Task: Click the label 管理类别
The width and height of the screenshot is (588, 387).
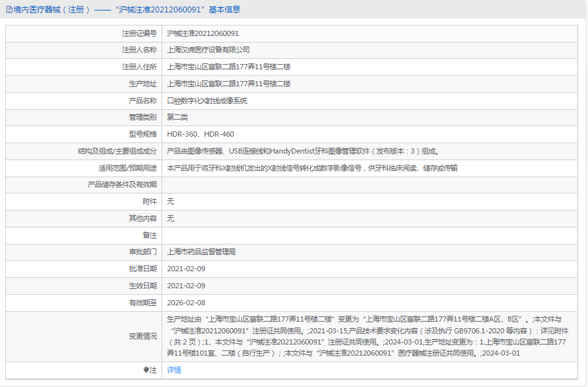Action: (x=143, y=117)
